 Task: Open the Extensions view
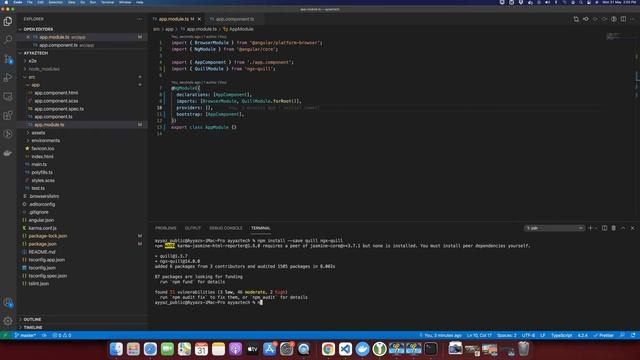pyautogui.click(x=8, y=115)
